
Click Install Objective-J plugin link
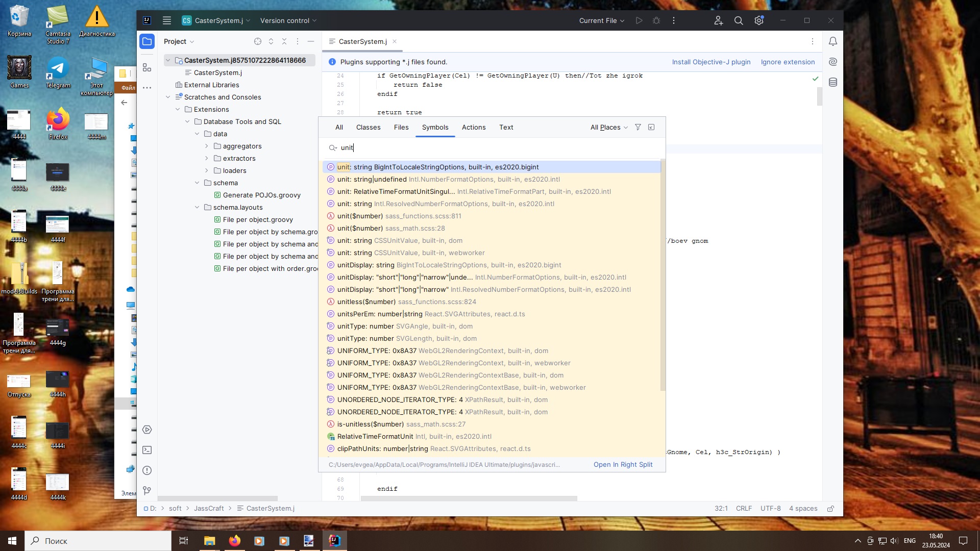click(x=711, y=62)
